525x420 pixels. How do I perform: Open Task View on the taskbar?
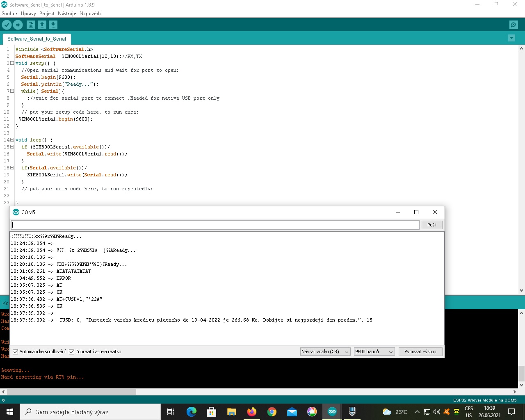click(171, 412)
